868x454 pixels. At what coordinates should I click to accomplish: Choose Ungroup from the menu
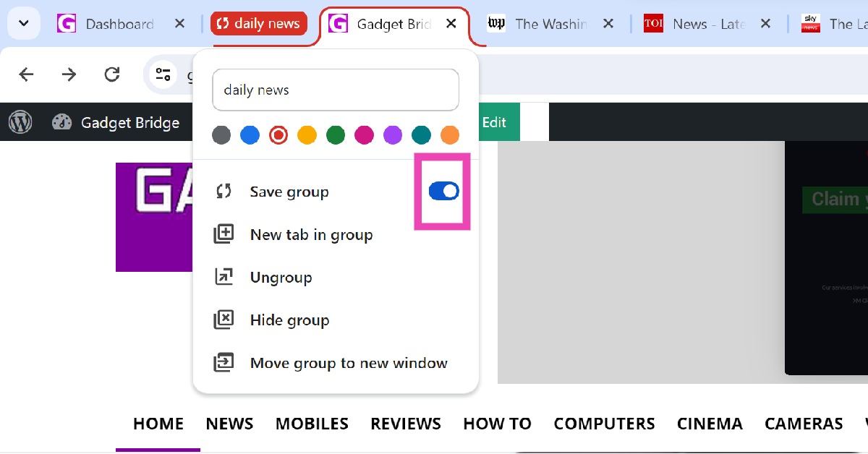[x=336, y=278]
